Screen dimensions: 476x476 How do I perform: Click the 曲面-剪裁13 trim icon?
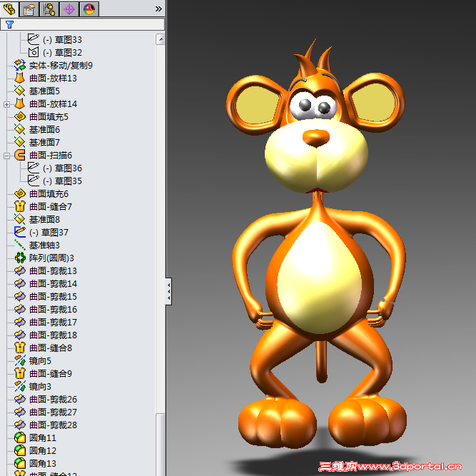pyautogui.click(x=20, y=270)
